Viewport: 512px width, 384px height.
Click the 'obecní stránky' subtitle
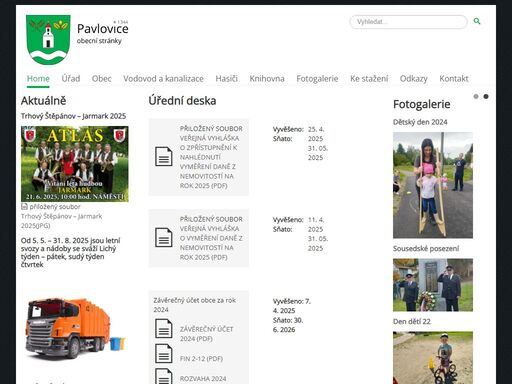tap(99, 41)
